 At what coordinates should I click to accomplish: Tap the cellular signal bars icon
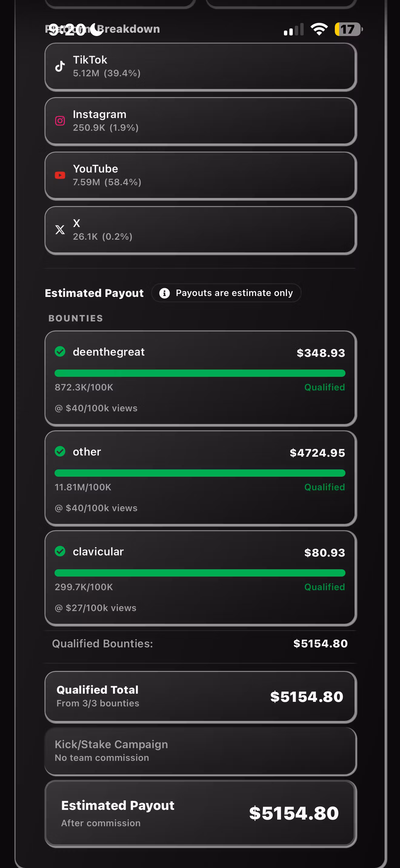294,29
